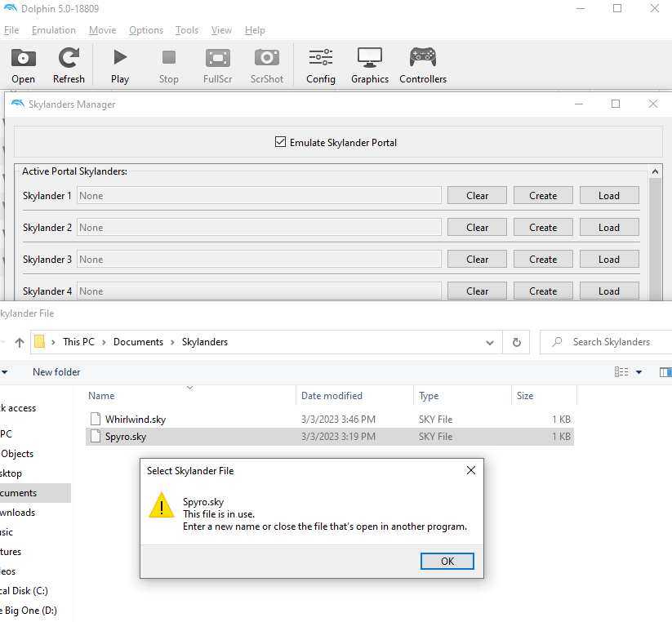Image resolution: width=672 pixels, height=622 pixels.
Task: Expand breadcrumb chevron after This PC
Action: [x=104, y=342]
